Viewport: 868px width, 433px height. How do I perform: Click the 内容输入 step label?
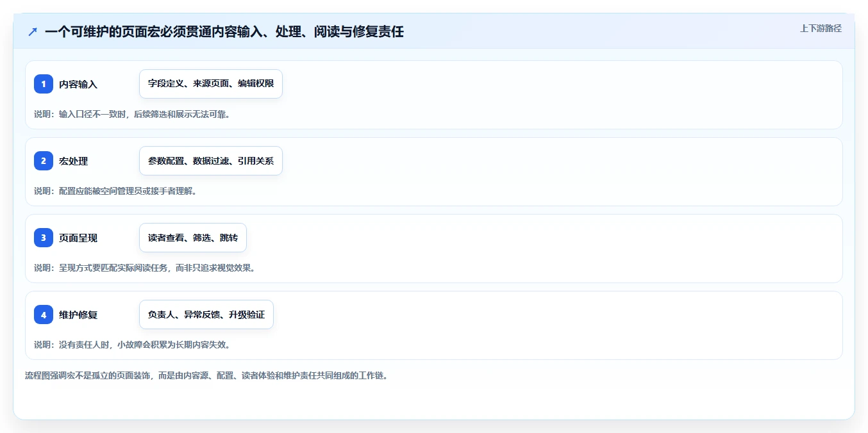[78, 84]
